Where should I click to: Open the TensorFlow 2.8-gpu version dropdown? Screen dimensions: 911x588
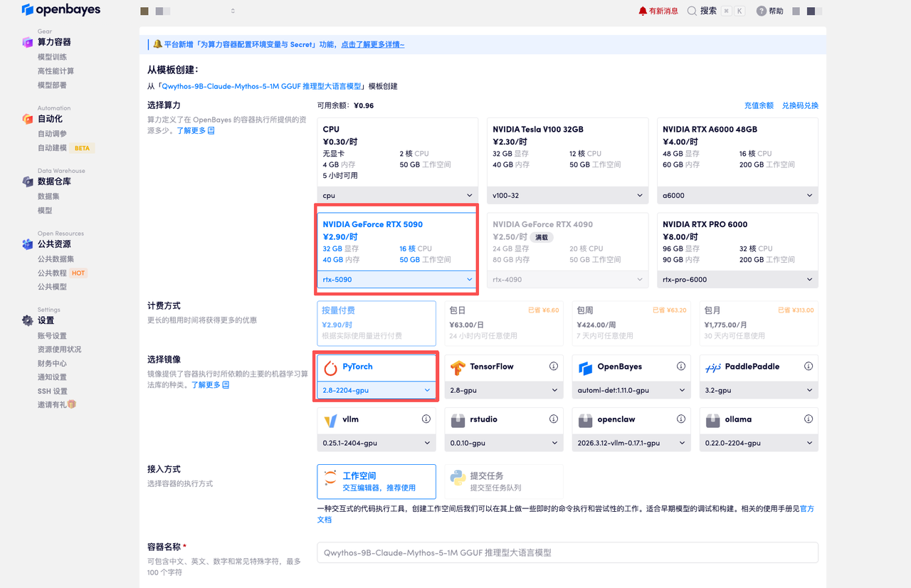(504, 390)
